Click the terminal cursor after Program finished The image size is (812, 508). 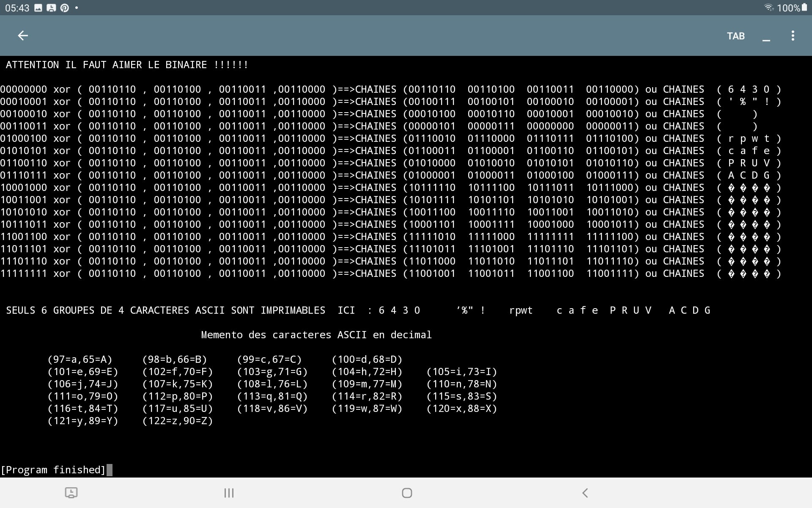(110, 470)
